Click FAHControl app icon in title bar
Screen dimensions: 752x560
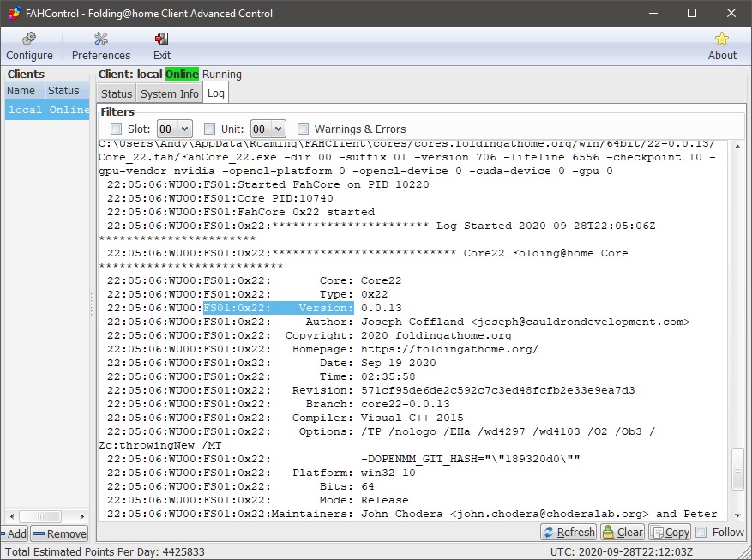pyautogui.click(x=14, y=13)
